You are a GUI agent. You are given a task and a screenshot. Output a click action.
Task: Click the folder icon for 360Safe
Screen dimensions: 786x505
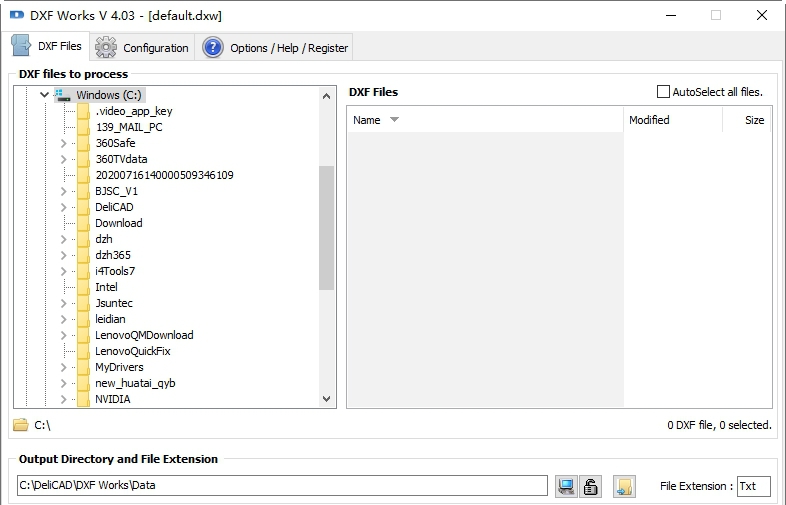(84, 143)
